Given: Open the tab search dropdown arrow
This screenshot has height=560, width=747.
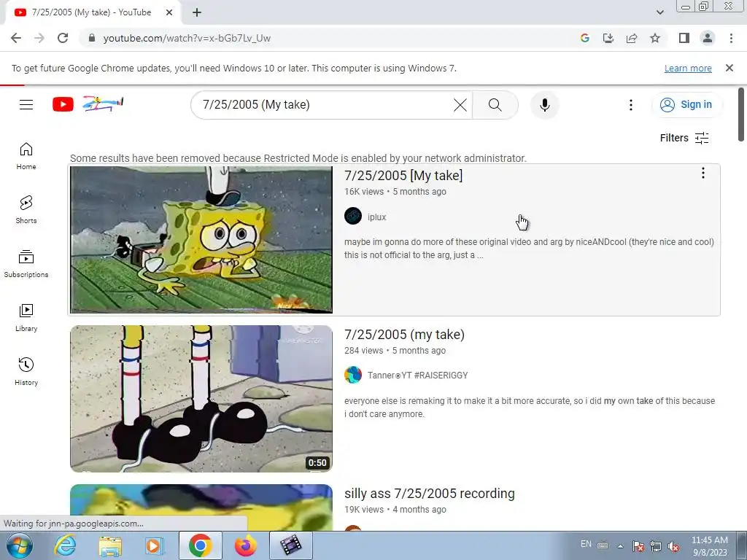Looking at the screenshot, I should (x=659, y=12).
